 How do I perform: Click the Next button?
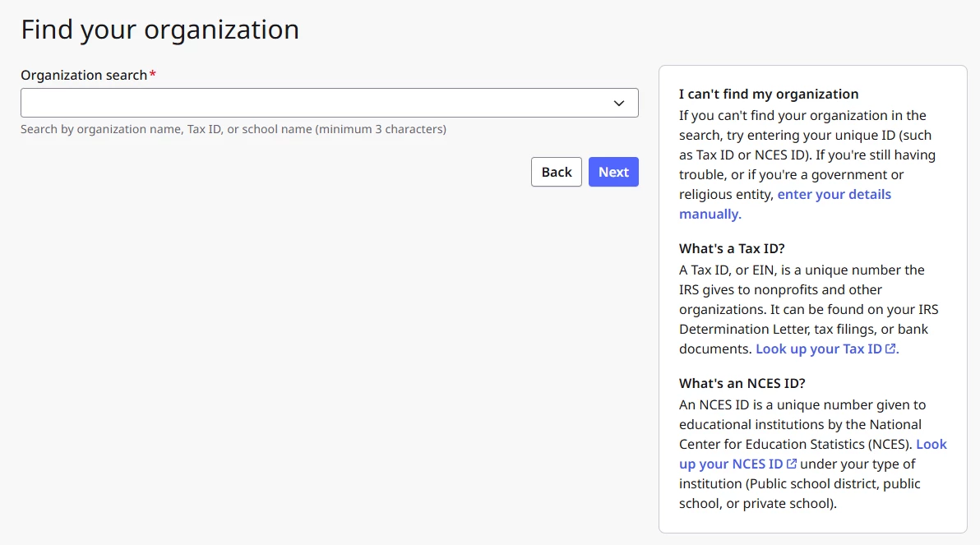click(x=613, y=172)
